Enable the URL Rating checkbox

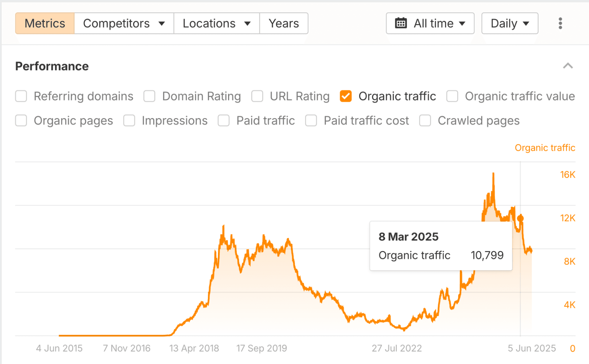(x=257, y=96)
